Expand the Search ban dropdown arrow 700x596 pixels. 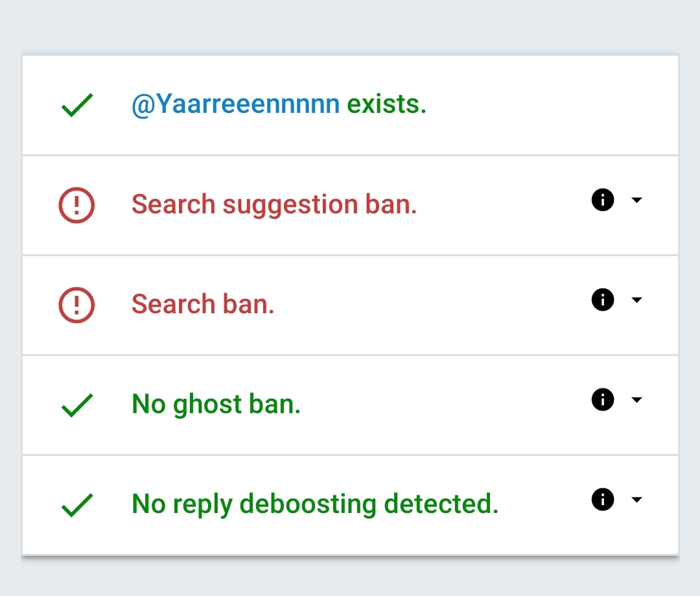click(x=636, y=300)
